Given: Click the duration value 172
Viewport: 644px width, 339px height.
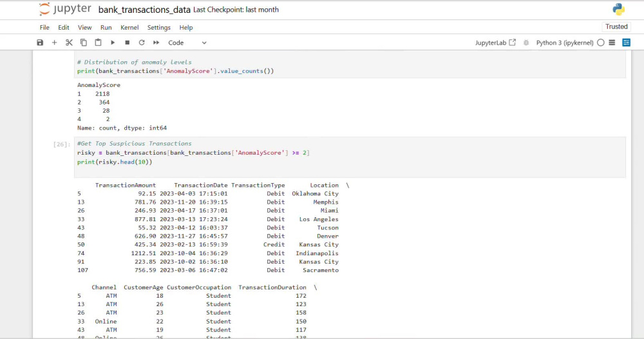Looking at the screenshot, I should (x=301, y=296).
